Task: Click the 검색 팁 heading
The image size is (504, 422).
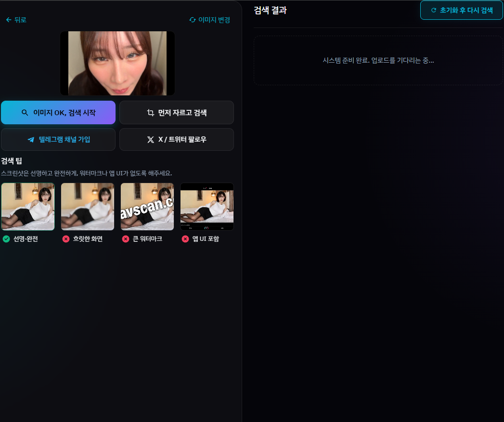Action: (12, 161)
